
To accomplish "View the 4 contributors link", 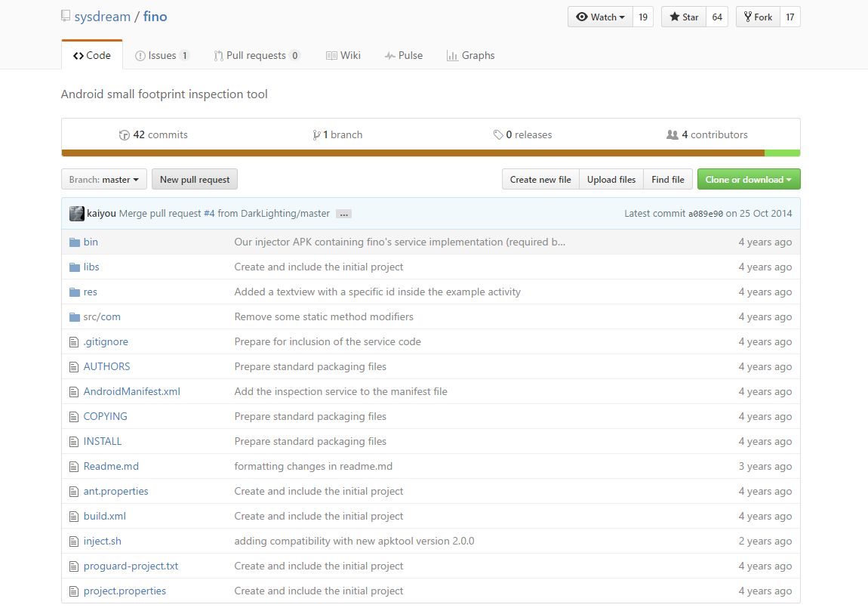I will [x=707, y=134].
